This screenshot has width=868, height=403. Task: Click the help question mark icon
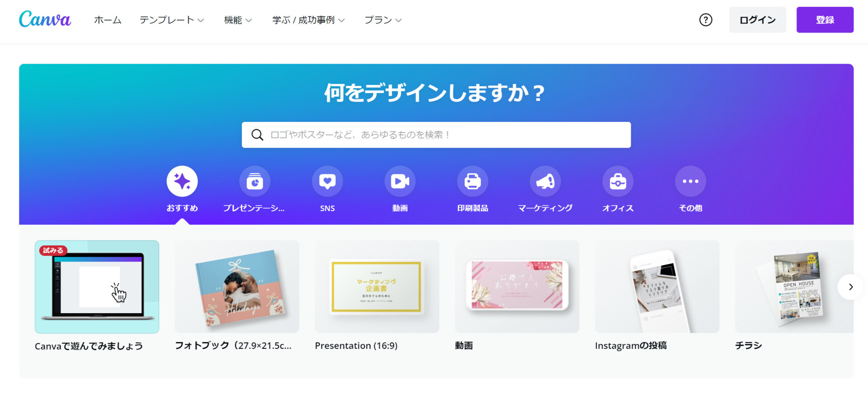coord(706,20)
